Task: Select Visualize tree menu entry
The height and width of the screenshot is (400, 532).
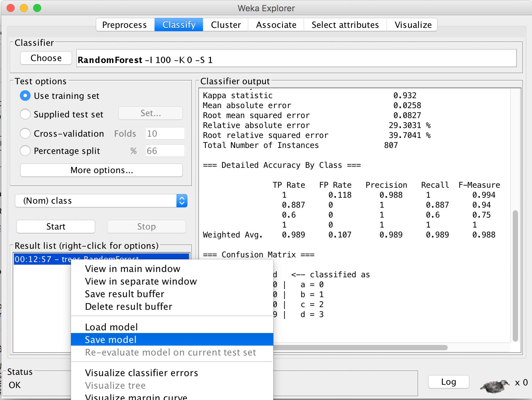Action: [172, 385]
